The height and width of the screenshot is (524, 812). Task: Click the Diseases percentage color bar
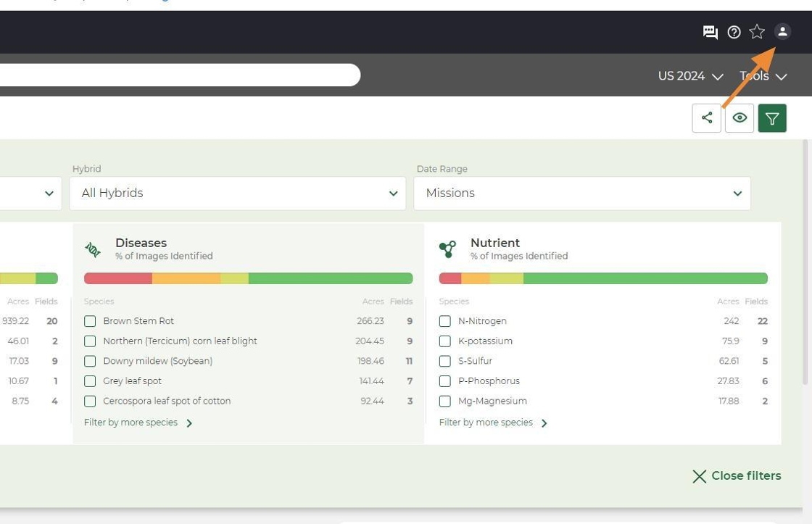[x=248, y=278]
